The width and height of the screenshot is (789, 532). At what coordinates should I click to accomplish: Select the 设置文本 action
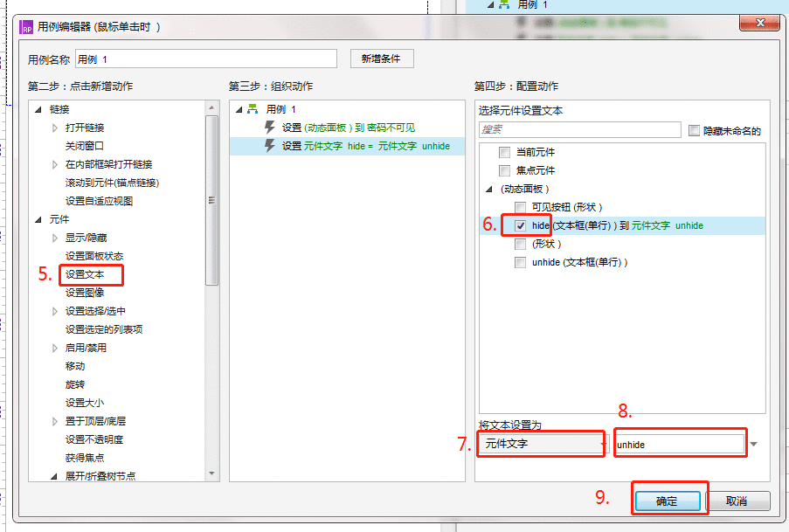85,274
